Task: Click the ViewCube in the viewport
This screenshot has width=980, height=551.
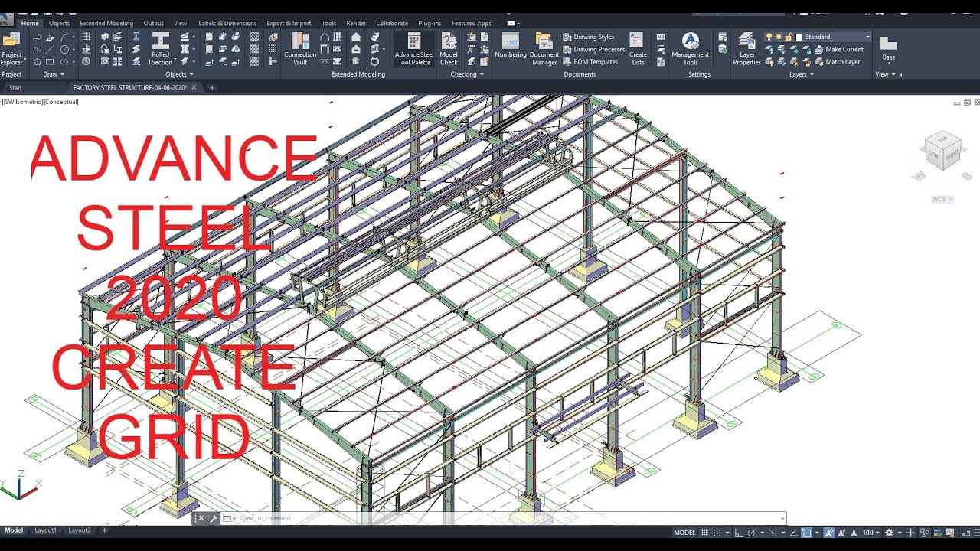Action: pos(942,150)
